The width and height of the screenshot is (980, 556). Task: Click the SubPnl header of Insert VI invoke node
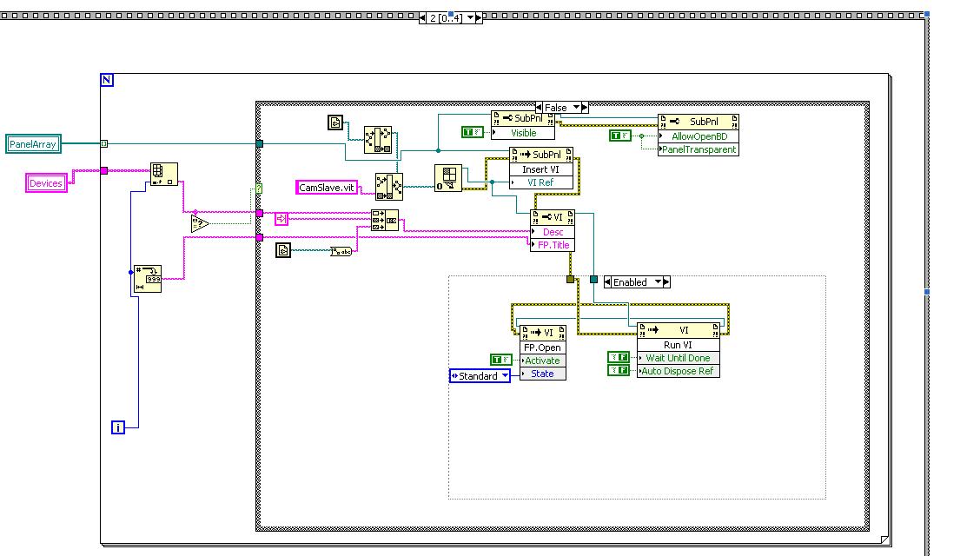(x=541, y=155)
